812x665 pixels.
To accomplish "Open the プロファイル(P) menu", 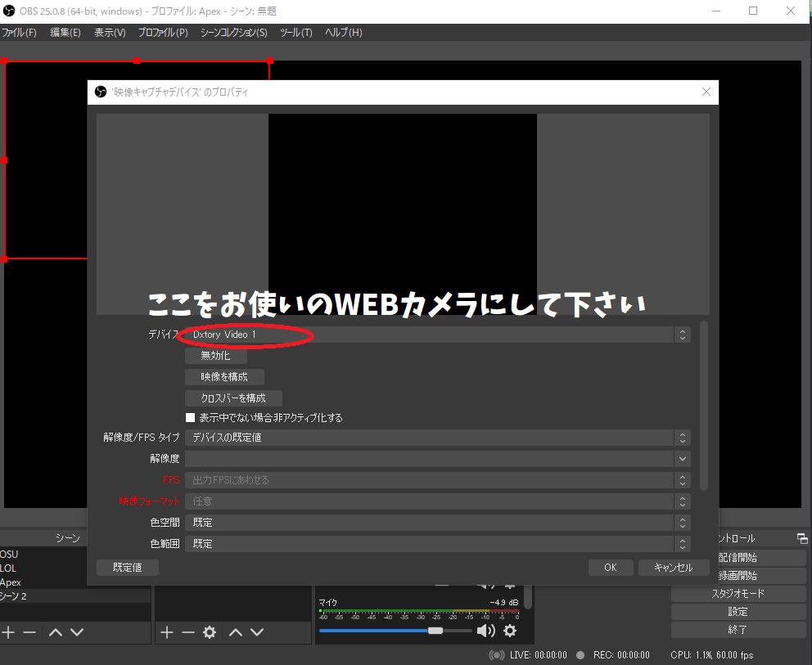I will tap(163, 33).
